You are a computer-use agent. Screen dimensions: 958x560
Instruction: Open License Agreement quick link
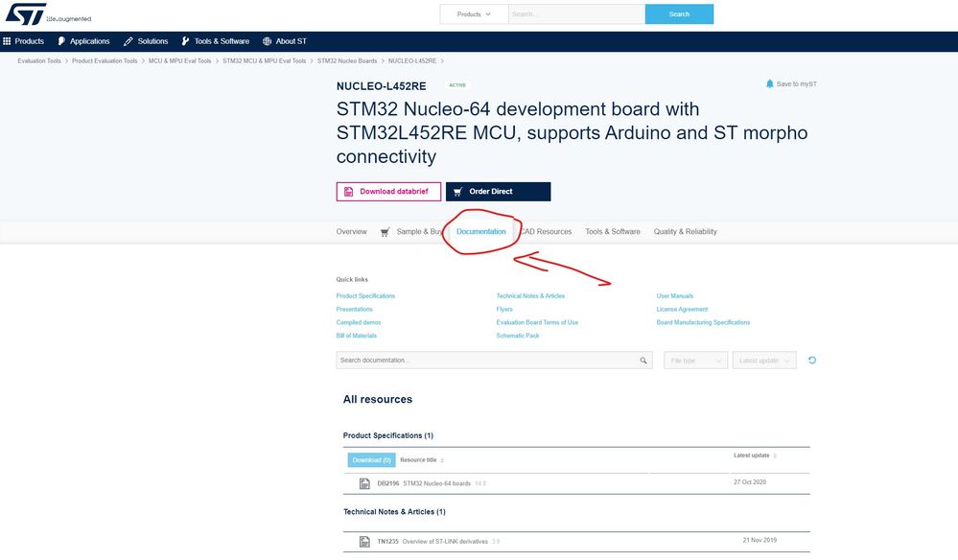pyautogui.click(x=682, y=310)
